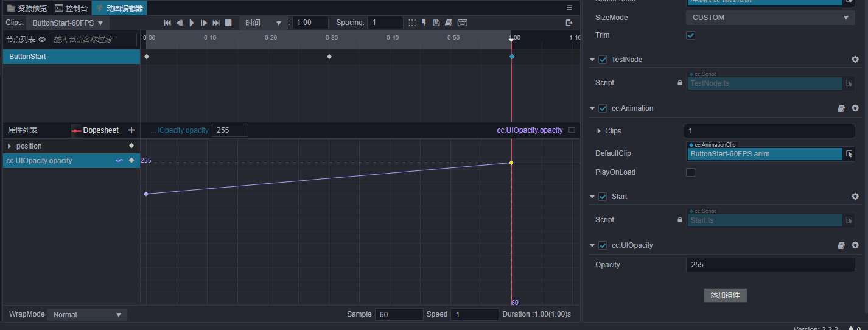Play the animation clip
Image resolution: width=868 pixels, height=330 pixels.
(x=192, y=23)
